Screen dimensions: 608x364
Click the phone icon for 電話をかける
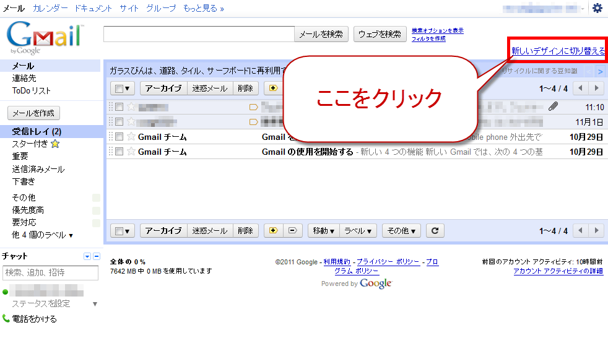click(x=6, y=318)
